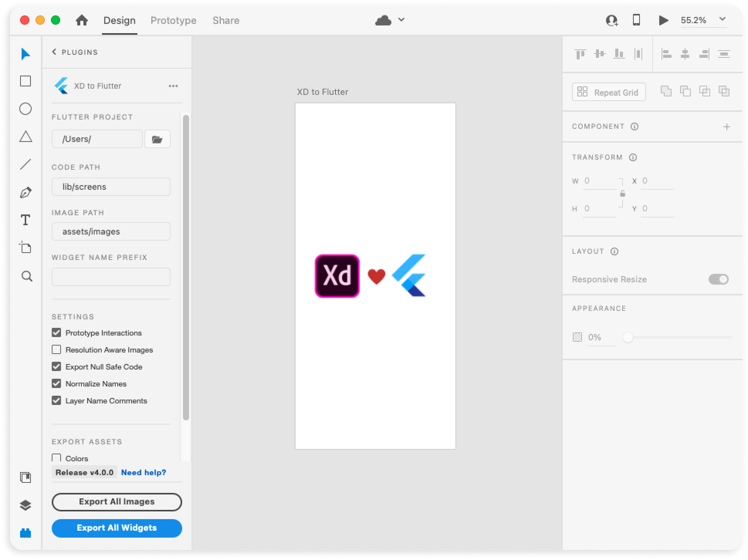Open the Libraries panel icon
The height and width of the screenshot is (560, 748).
click(x=25, y=477)
